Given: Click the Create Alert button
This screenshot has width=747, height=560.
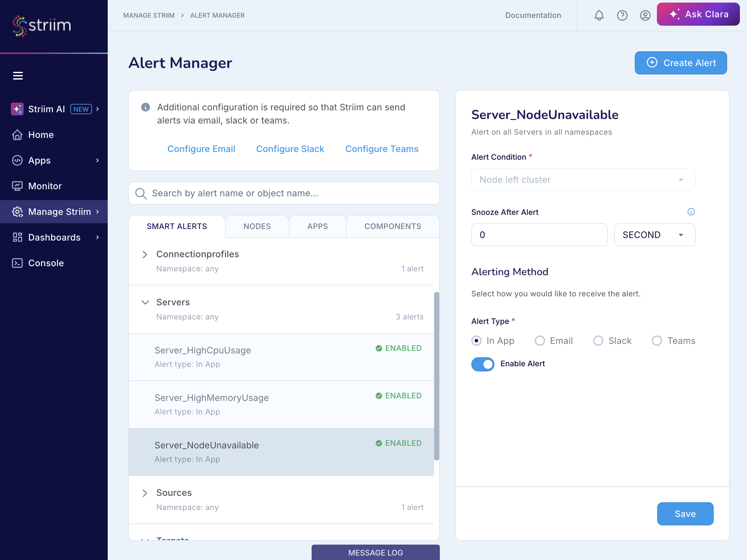Looking at the screenshot, I should [x=681, y=63].
